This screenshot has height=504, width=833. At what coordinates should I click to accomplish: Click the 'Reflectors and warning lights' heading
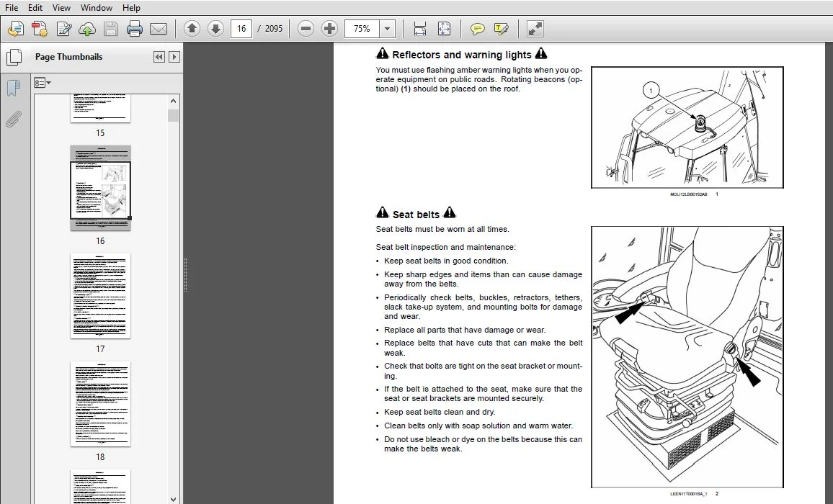tap(462, 55)
